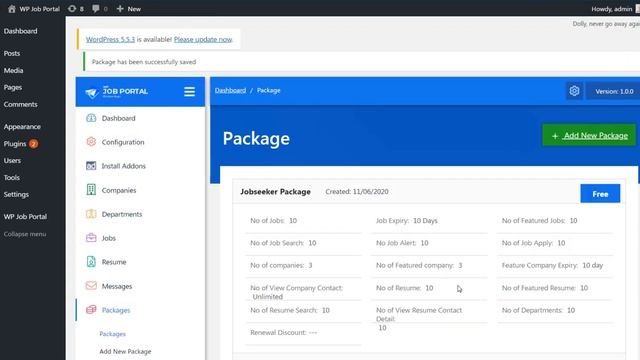Open Install Addons in Job Portal sidebar

coord(124,166)
